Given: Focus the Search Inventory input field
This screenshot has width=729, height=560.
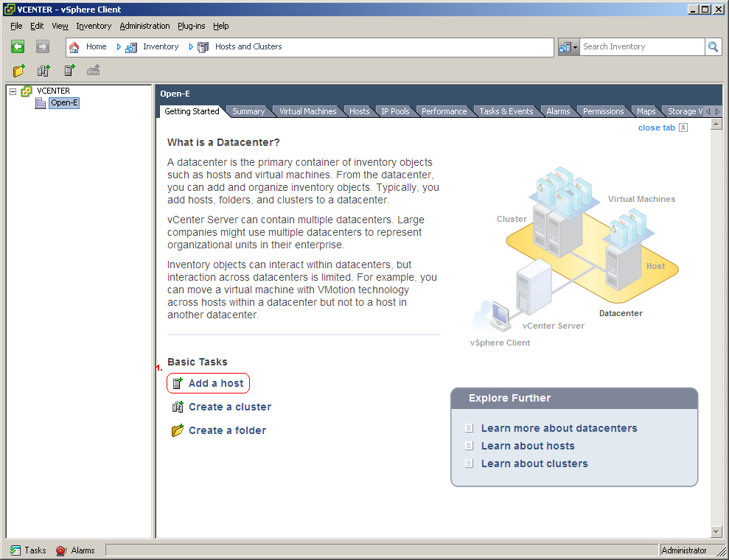Looking at the screenshot, I should [641, 46].
